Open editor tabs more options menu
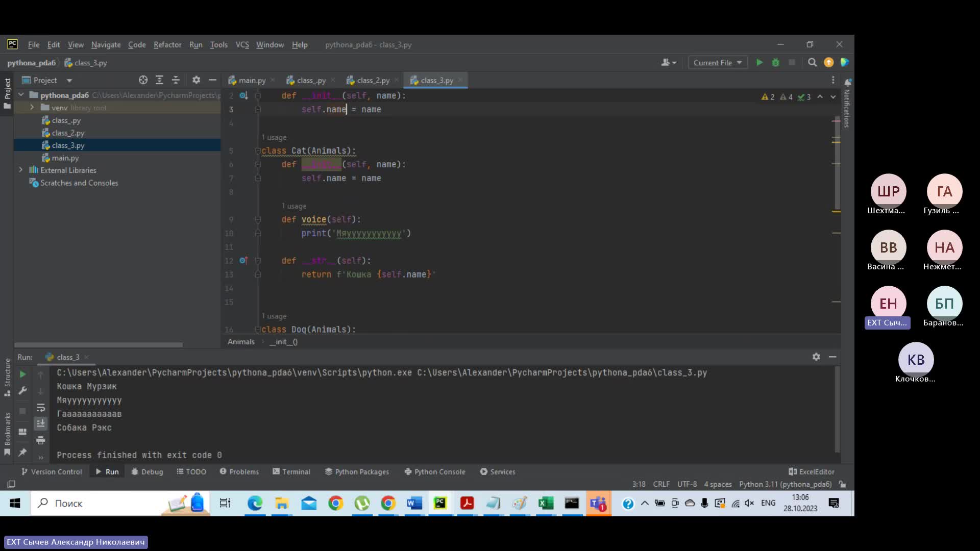 (833, 80)
